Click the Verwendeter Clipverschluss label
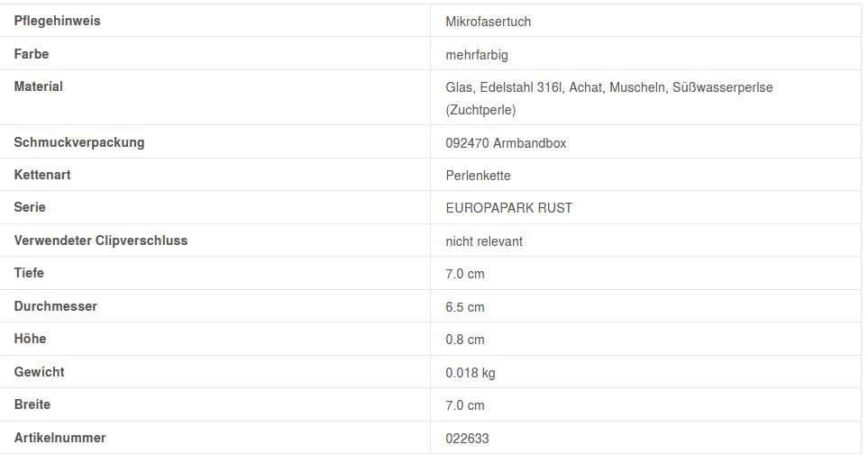The width and height of the screenshot is (868, 463). 101,241
